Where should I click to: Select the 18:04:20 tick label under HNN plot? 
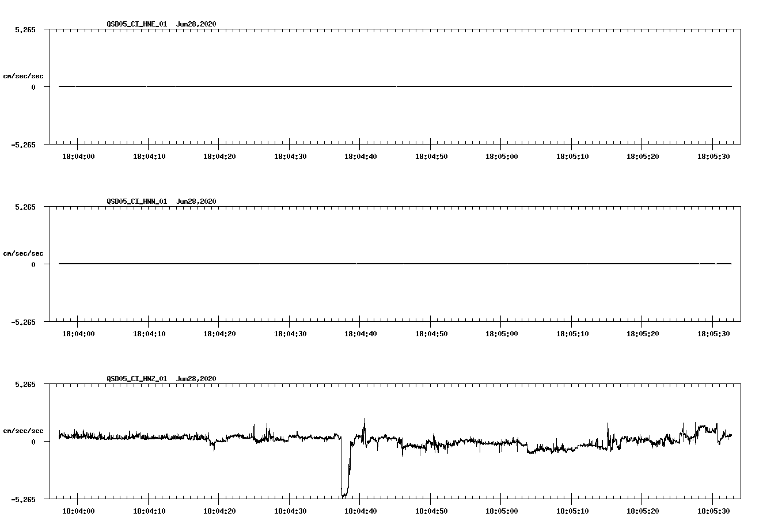219,334
